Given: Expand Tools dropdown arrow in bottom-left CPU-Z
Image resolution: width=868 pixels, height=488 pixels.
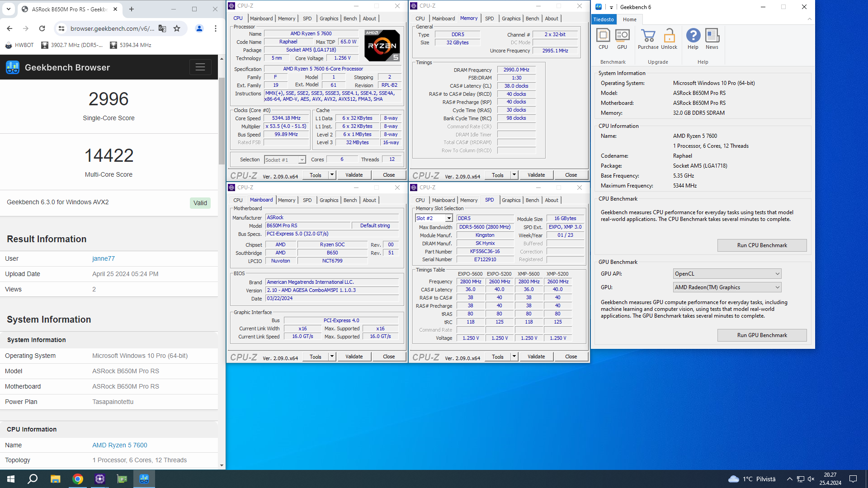Looking at the screenshot, I should (332, 357).
